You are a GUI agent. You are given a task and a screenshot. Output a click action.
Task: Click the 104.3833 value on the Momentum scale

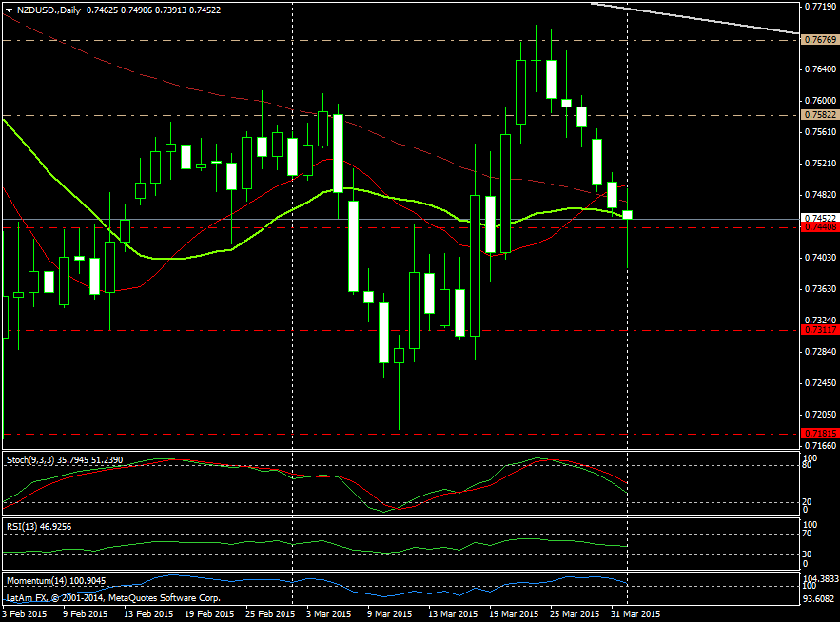point(819,578)
